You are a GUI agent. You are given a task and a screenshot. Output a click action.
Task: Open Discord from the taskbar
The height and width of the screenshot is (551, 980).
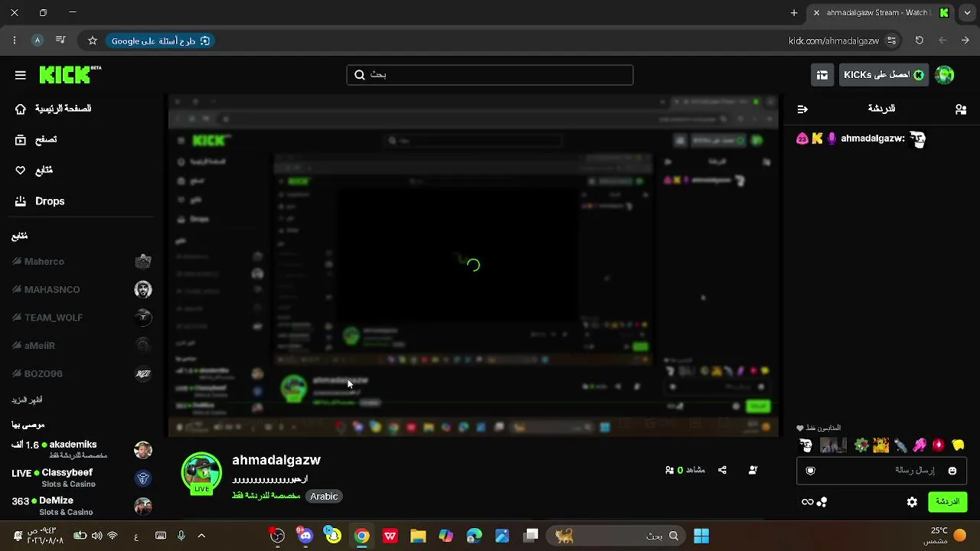305,536
